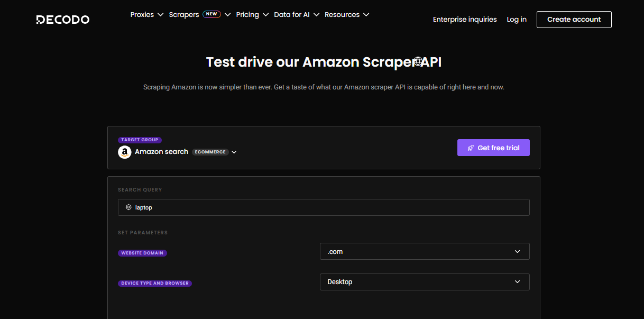
Task: Click the Test drive our Amazon Scraper API heading
Action: pos(324,62)
